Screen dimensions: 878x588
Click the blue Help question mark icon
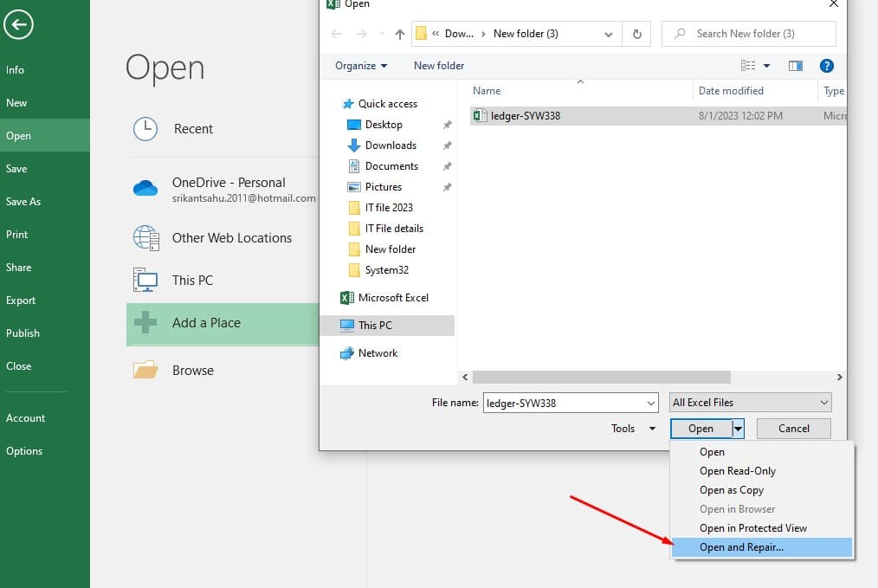[x=826, y=66]
